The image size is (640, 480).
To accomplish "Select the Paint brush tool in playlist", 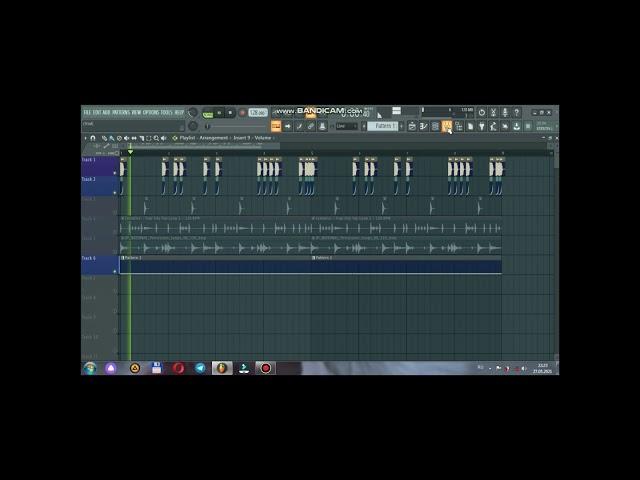I will 111,138.
